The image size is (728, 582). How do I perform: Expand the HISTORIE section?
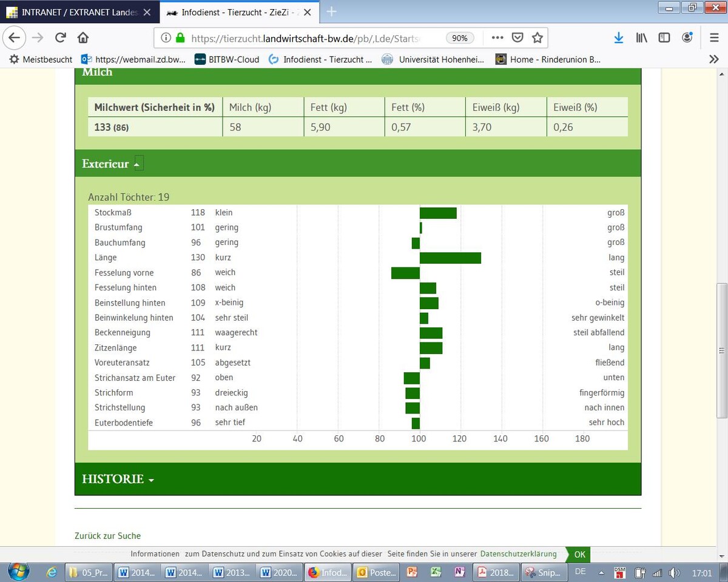118,479
